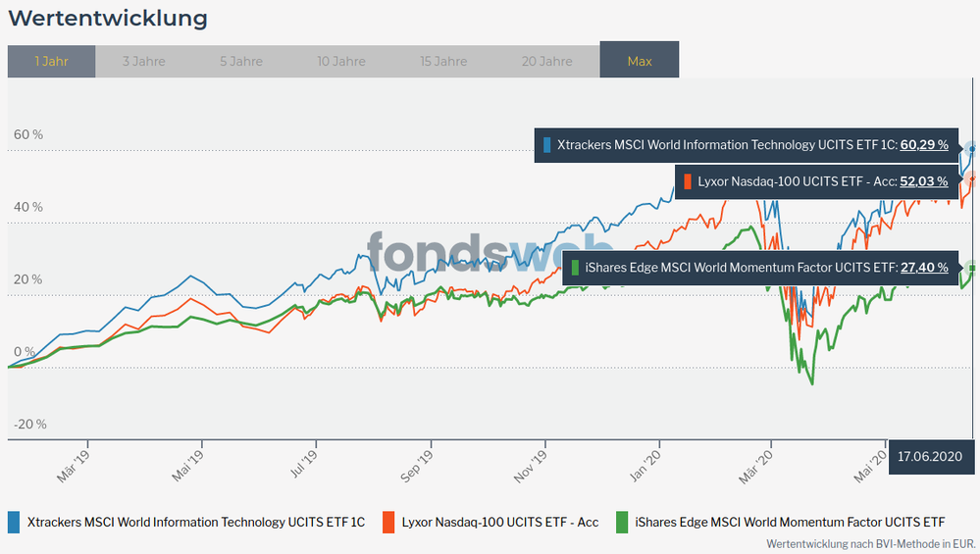Click the green iShares legend color square
The image size is (980, 554).
coord(621,522)
